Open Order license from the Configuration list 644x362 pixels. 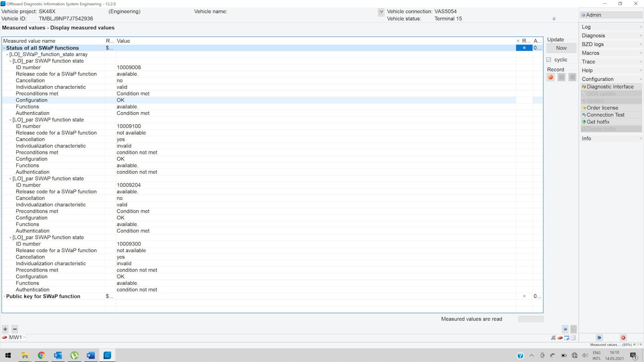coord(602,108)
